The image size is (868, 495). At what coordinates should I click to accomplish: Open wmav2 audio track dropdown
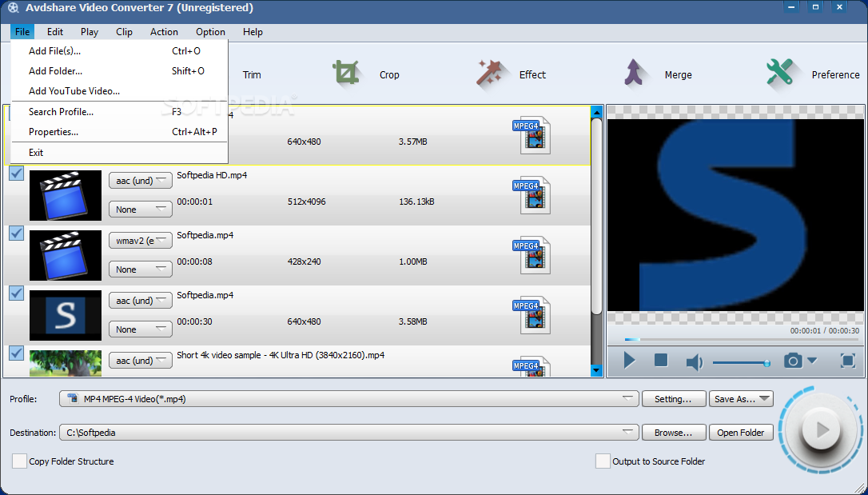click(x=141, y=240)
